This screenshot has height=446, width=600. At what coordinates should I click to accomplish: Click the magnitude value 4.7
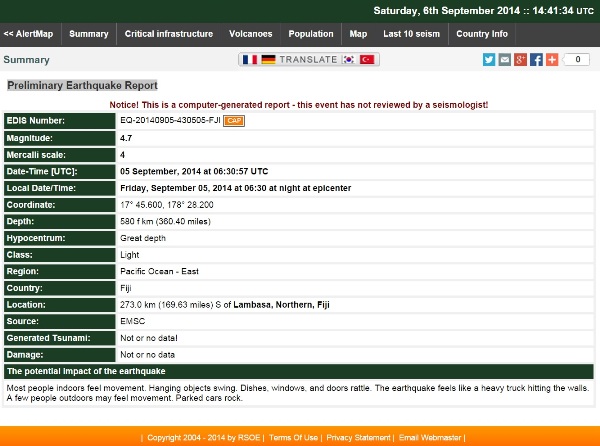(126, 138)
